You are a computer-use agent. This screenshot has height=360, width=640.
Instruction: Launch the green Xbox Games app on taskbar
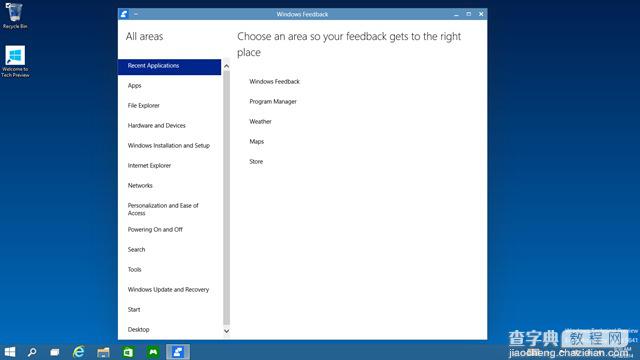tap(153, 352)
